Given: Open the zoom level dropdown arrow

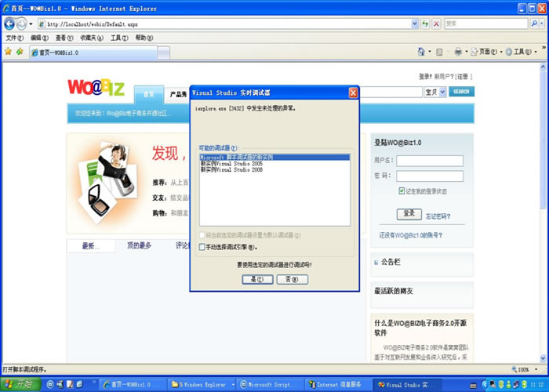Looking at the screenshot, I should point(536,369).
